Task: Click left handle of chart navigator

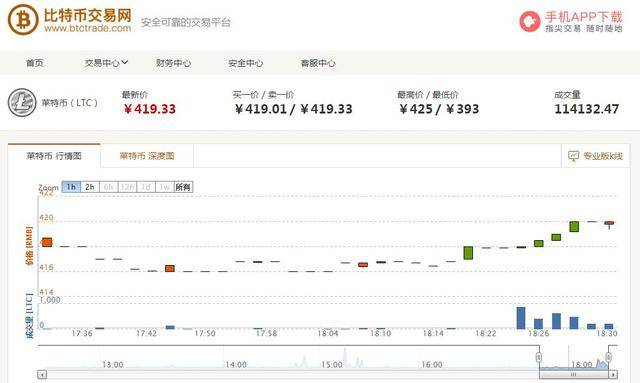Action: 539,357
